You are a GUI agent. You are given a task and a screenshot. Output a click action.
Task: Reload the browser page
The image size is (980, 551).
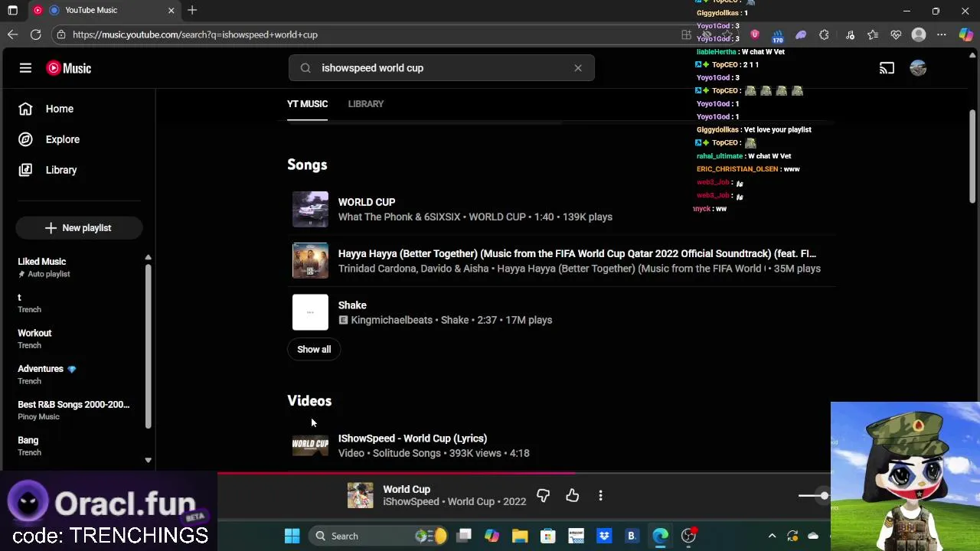click(35, 34)
